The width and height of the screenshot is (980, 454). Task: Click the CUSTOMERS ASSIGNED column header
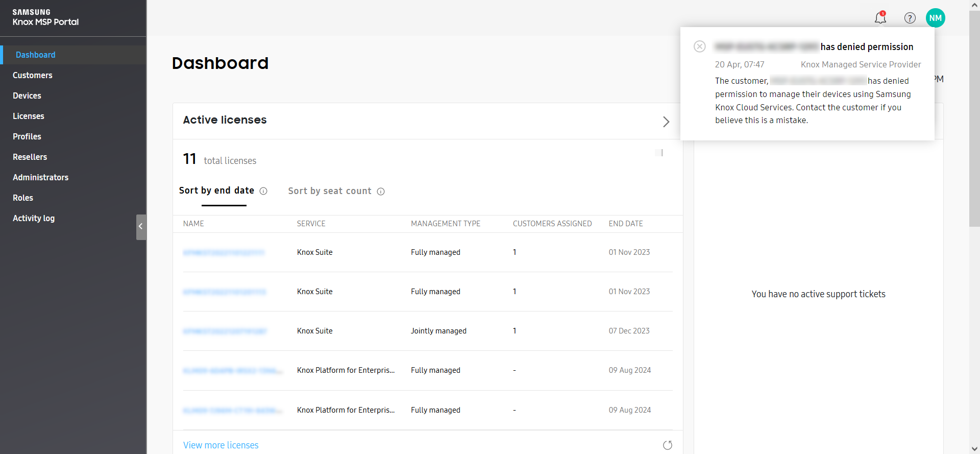click(552, 224)
